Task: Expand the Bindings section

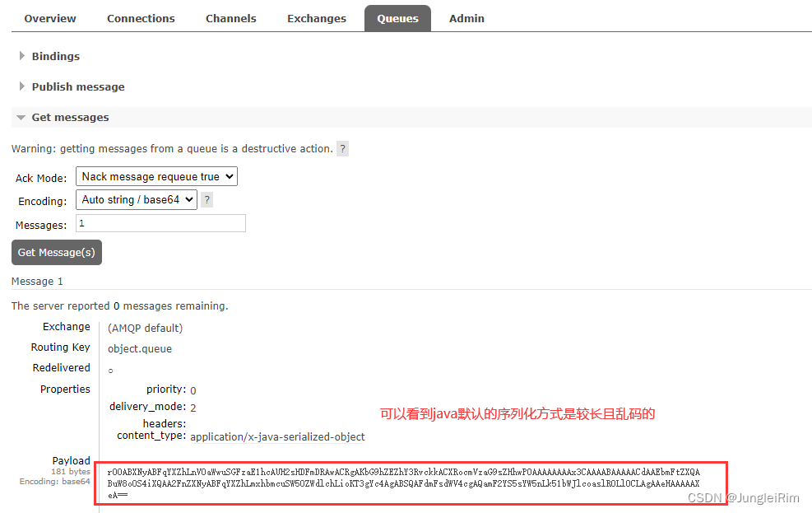Action: pyautogui.click(x=55, y=56)
